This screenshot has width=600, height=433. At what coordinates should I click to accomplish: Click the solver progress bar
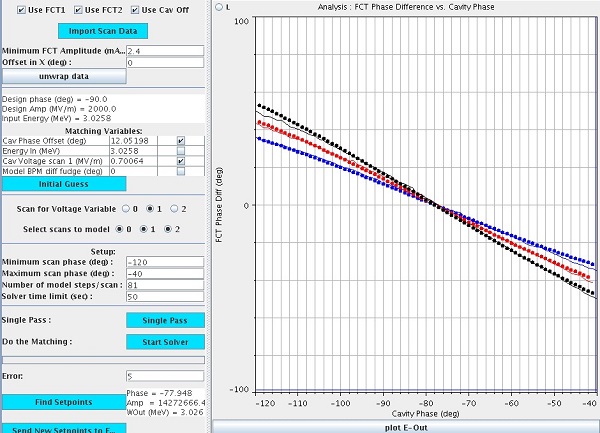(x=102, y=359)
